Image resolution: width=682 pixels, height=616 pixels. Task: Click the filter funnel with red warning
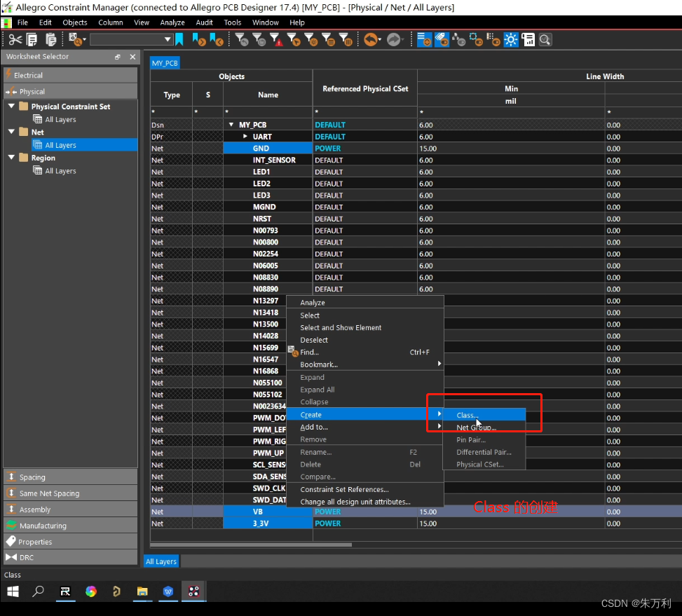pos(276,40)
